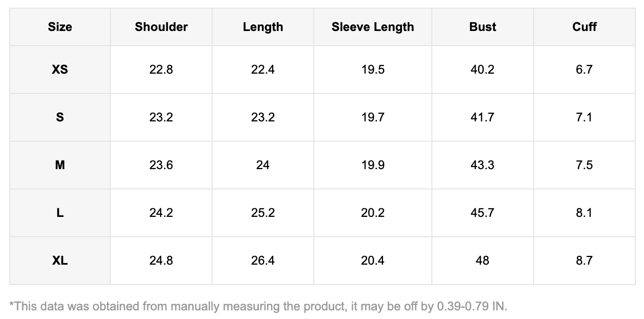This screenshot has height=319, width=644.
Task: Select the XS shoulder value 22.8
Action: pos(161,70)
